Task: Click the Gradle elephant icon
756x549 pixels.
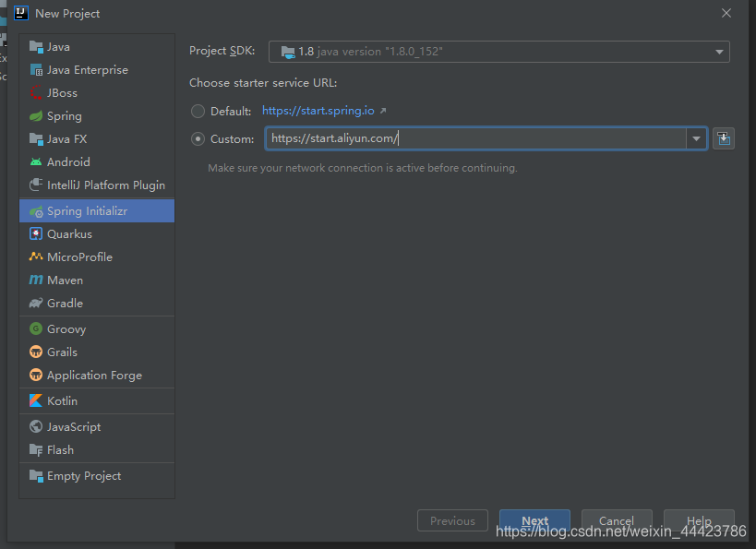Action: (36, 304)
